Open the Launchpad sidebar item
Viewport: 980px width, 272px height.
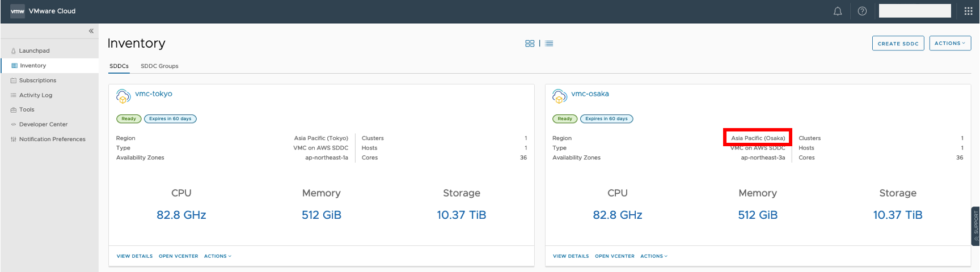click(34, 51)
